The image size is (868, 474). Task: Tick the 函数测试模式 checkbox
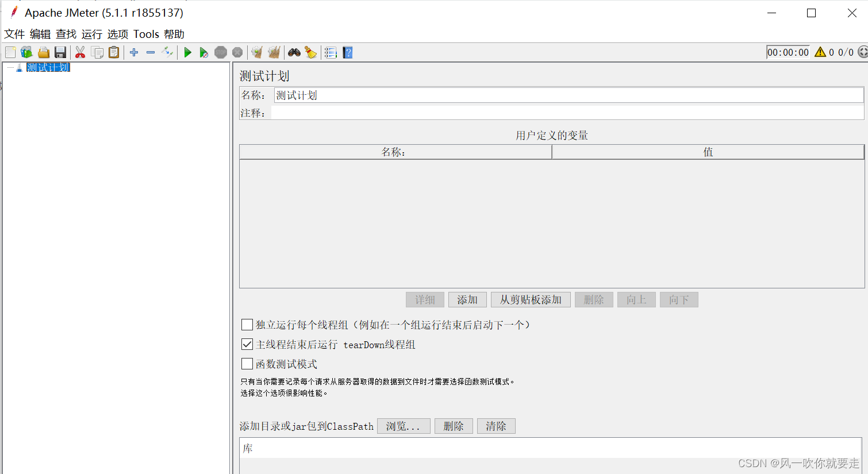247,364
